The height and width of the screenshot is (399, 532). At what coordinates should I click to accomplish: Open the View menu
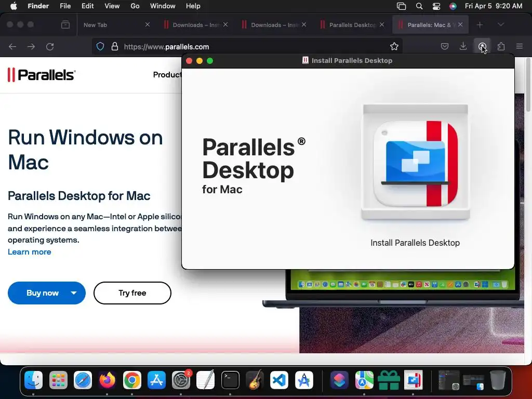coord(112,6)
